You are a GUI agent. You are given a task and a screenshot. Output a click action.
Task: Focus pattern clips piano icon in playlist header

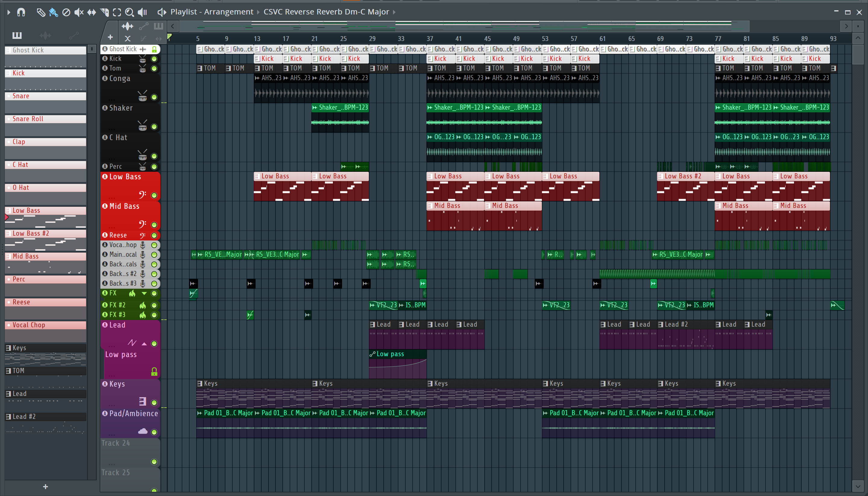click(159, 26)
